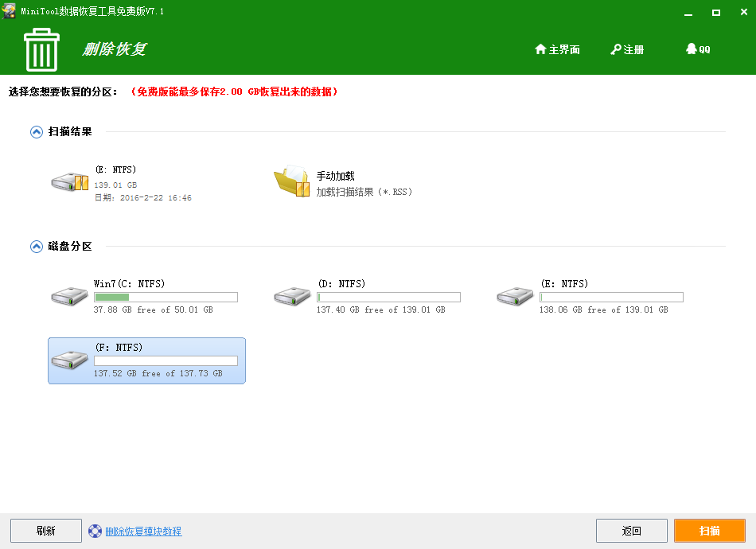
Task: Click the key icon beside 注册
Action: click(616, 49)
